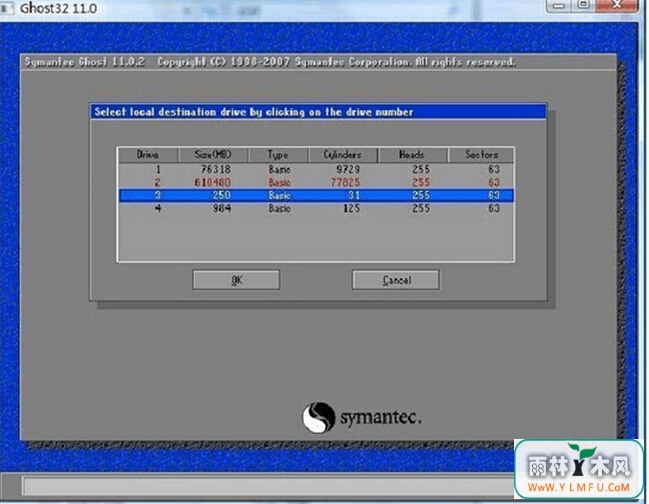Click cylinders value 77825
The image size is (649, 504).
[345, 182]
